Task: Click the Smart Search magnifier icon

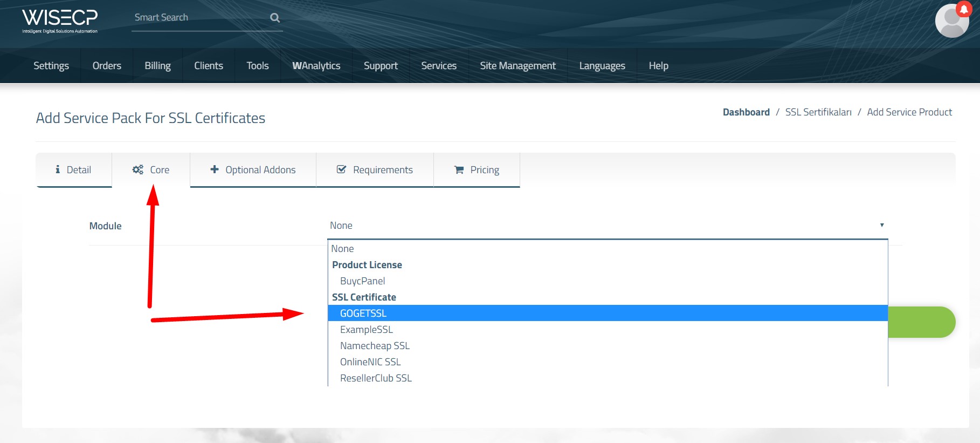Action: (x=275, y=18)
